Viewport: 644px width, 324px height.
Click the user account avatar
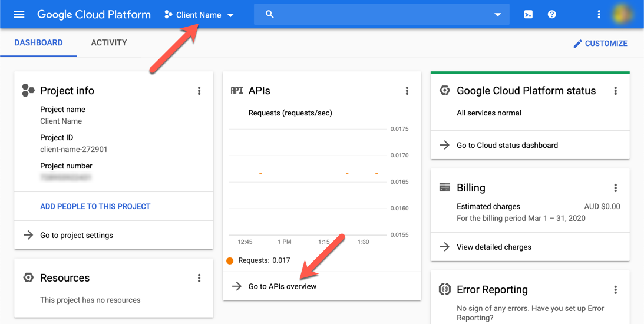(623, 15)
